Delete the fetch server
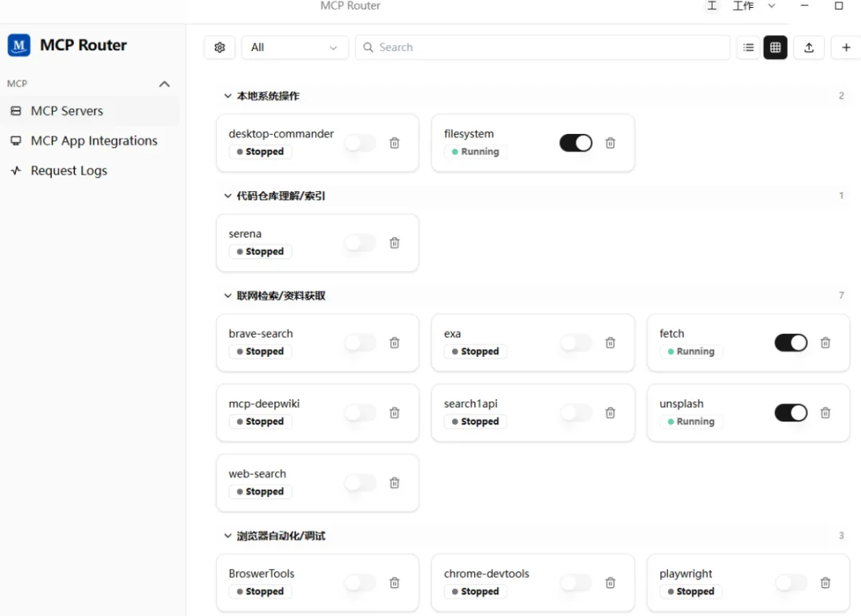 825,343
